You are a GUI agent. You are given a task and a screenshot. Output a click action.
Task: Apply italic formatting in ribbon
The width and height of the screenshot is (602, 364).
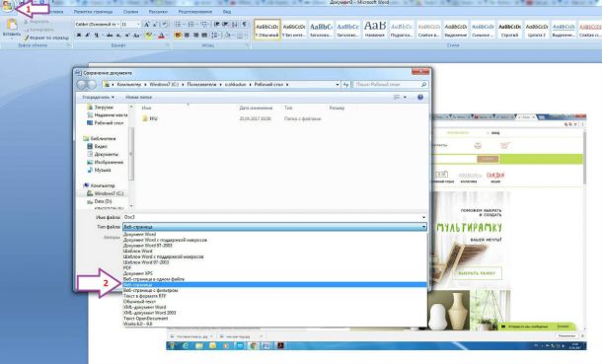(x=88, y=36)
